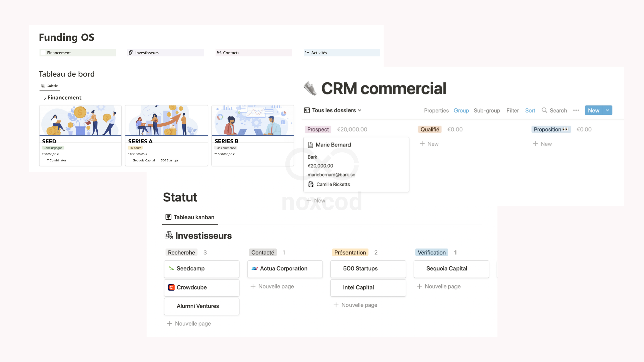Click the blue New button
This screenshot has width=644, height=362.
coord(594,110)
